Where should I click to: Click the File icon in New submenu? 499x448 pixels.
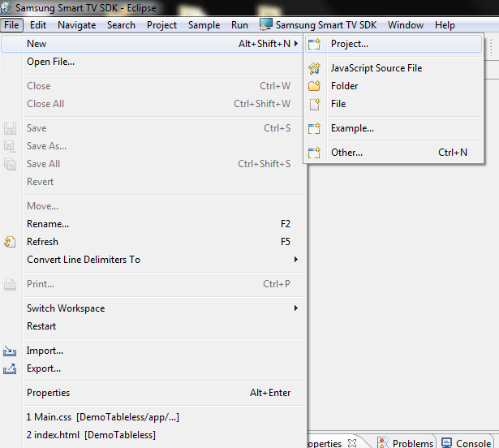click(315, 104)
